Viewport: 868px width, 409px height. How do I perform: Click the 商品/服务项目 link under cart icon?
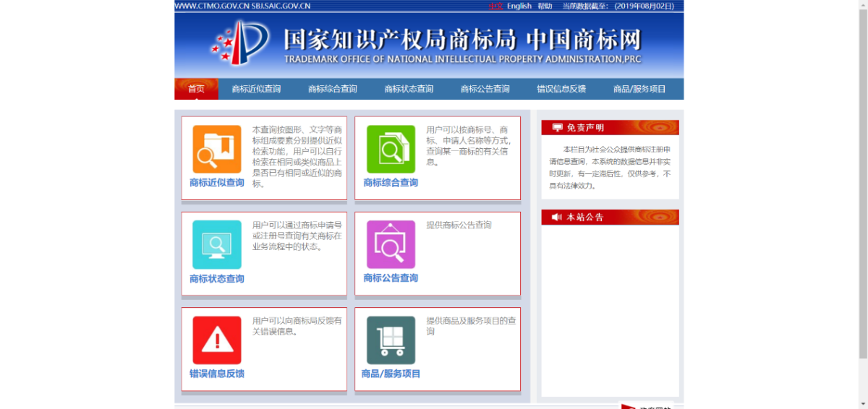click(x=391, y=374)
